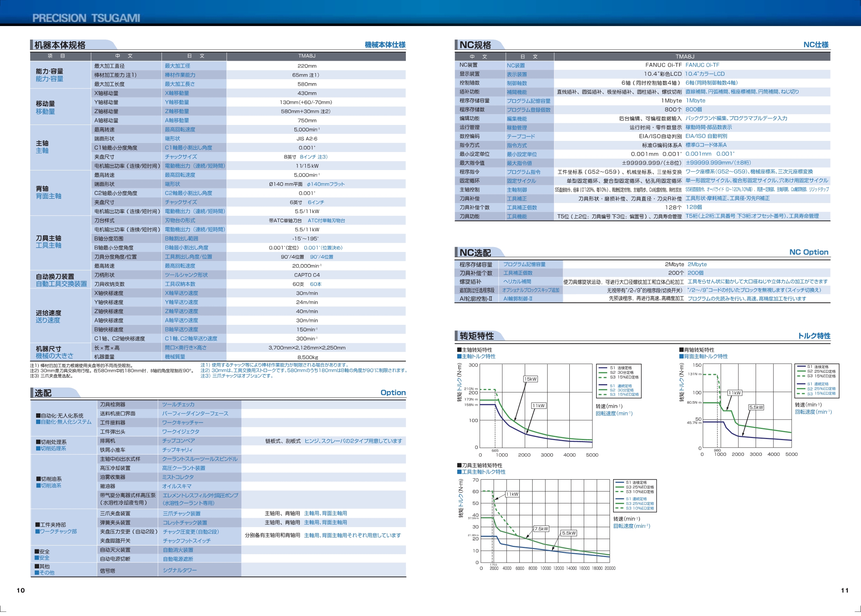Click the PRECISION TSUGAMI header logo
861x616 pixels.
(86, 18)
